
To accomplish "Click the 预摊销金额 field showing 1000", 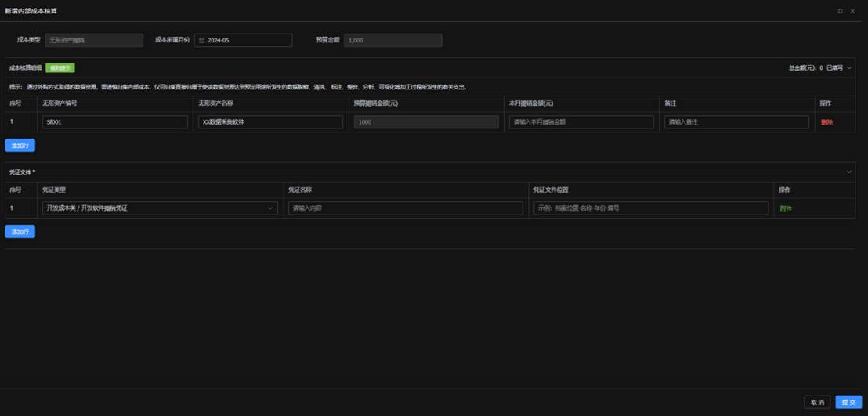I will (426, 122).
